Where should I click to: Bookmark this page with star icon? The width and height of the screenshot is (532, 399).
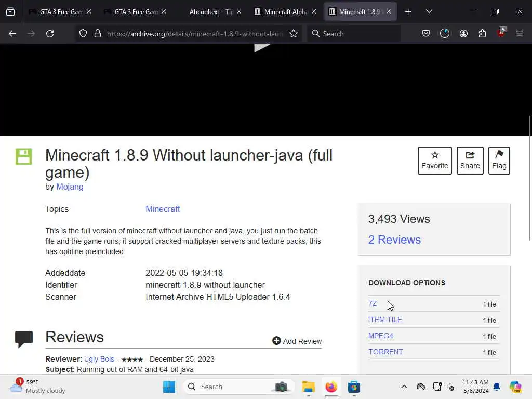tap(294, 34)
